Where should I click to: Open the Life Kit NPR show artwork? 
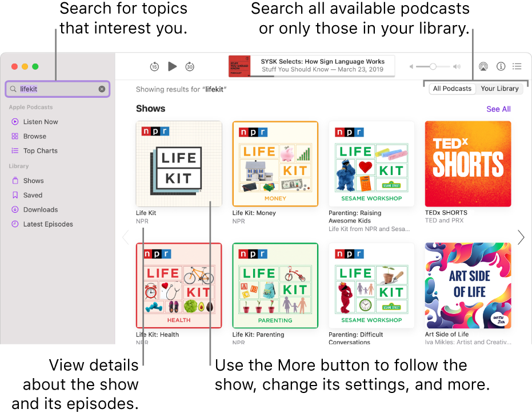[x=179, y=164]
